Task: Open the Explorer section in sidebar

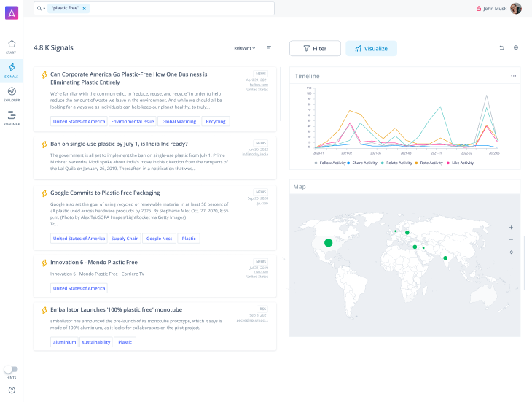Action: tap(11, 93)
